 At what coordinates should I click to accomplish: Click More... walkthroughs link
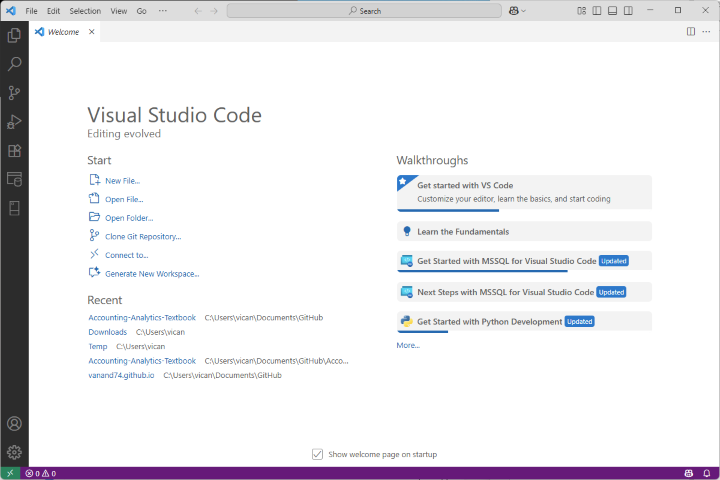click(408, 345)
